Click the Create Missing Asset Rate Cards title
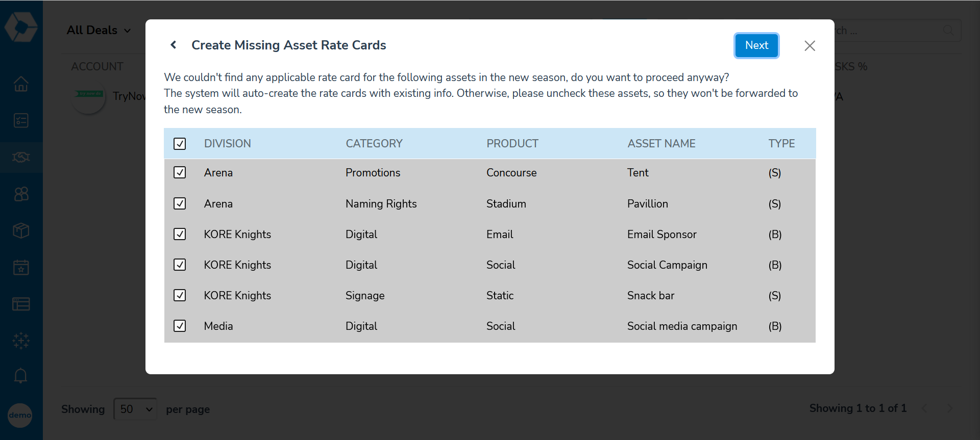The width and height of the screenshot is (980, 440). point(289,45)
